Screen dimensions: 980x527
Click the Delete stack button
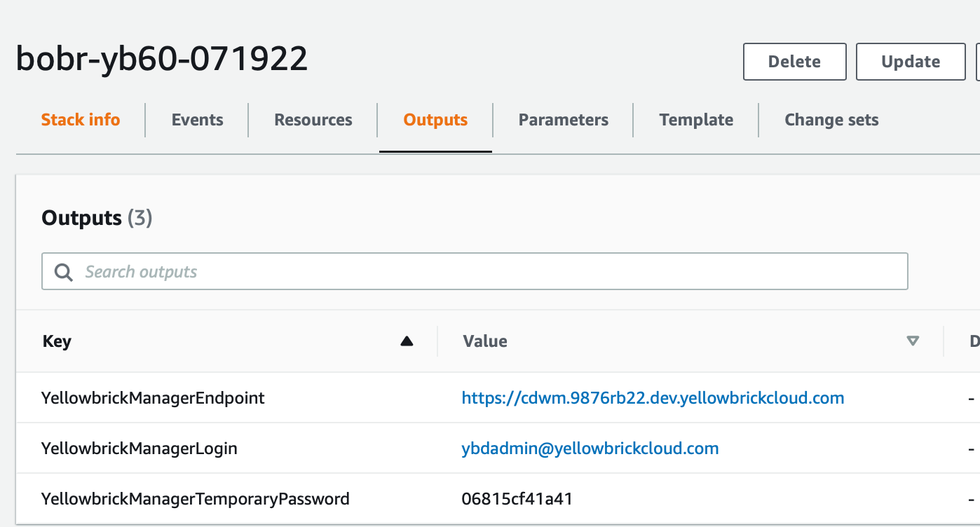tap(795, 62)
